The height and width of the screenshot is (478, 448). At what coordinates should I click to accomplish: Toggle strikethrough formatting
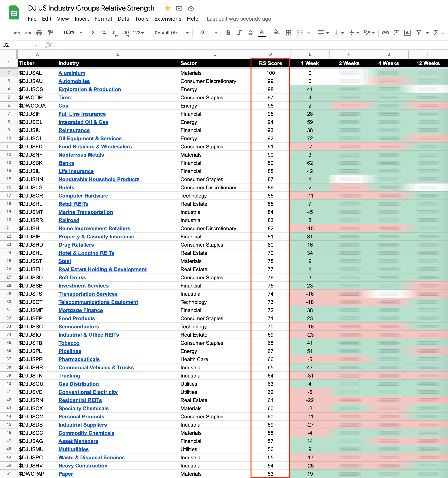pyautogui.click(x=250, y=33)
